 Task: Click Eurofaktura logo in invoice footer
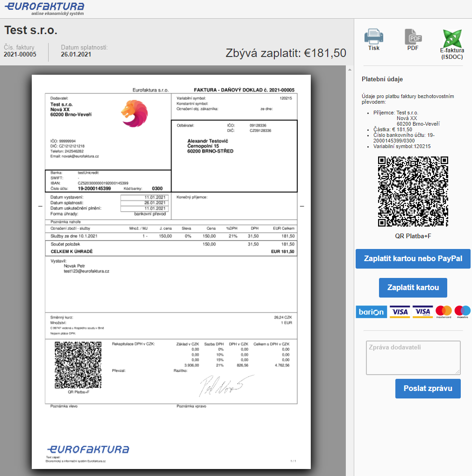pos(87,449)
